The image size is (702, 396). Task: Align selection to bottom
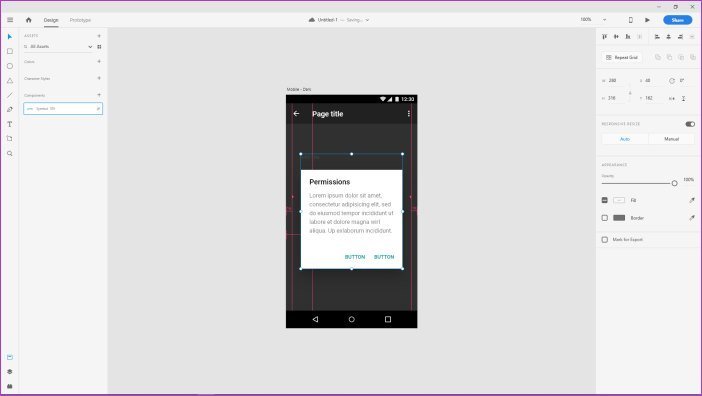coord(628,37)
